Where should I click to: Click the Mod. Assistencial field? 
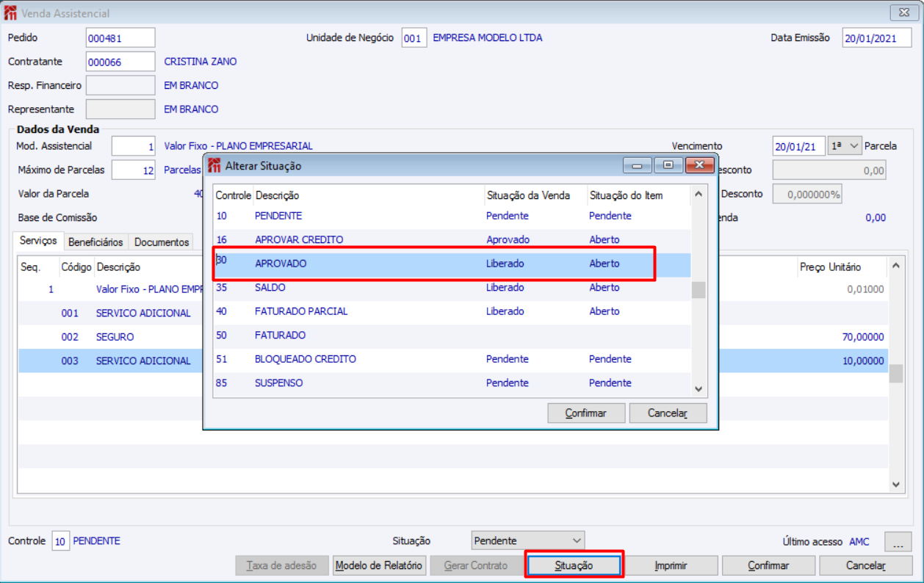pyautogui.click(x=134, y=146)
